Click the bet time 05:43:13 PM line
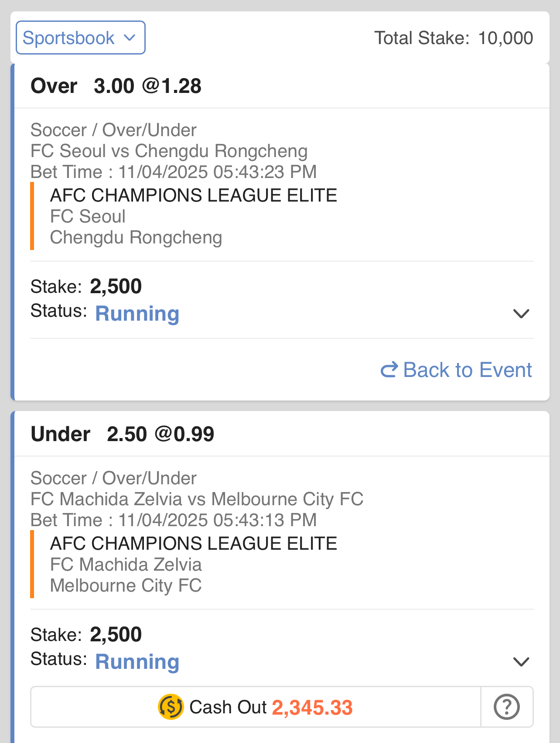560x743 pixels. (174, 520)
